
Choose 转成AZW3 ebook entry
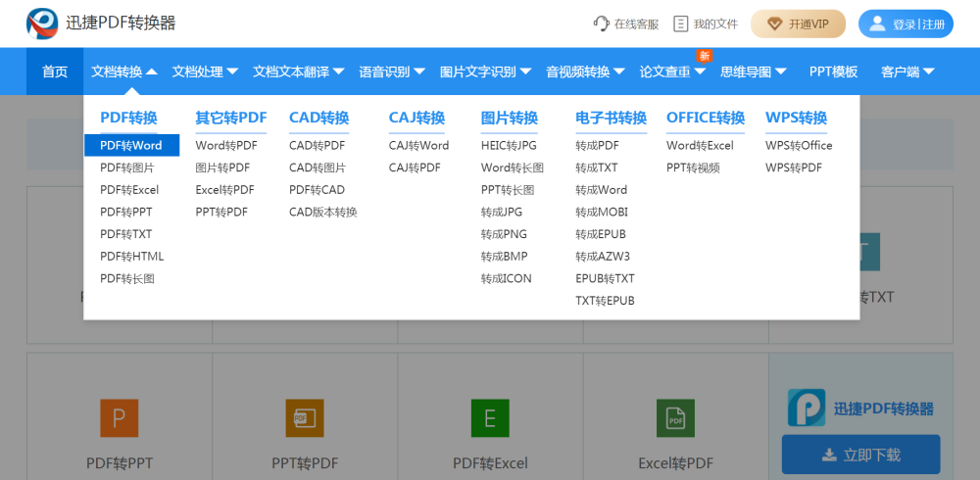point(603,257)
